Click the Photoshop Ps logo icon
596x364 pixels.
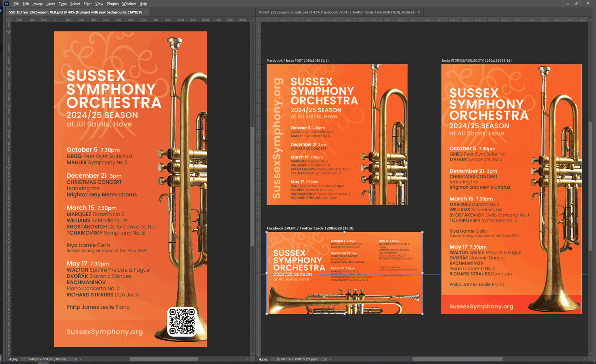coord(7,3)
